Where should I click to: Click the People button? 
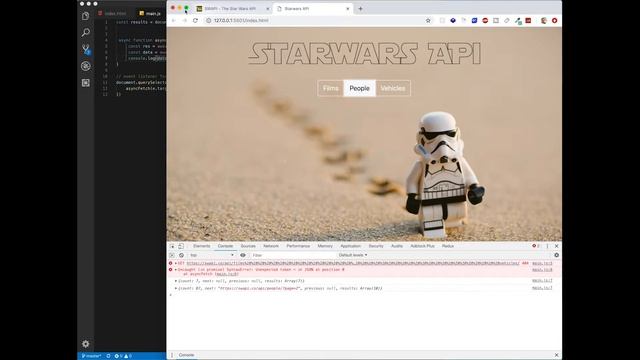(360, 88)
